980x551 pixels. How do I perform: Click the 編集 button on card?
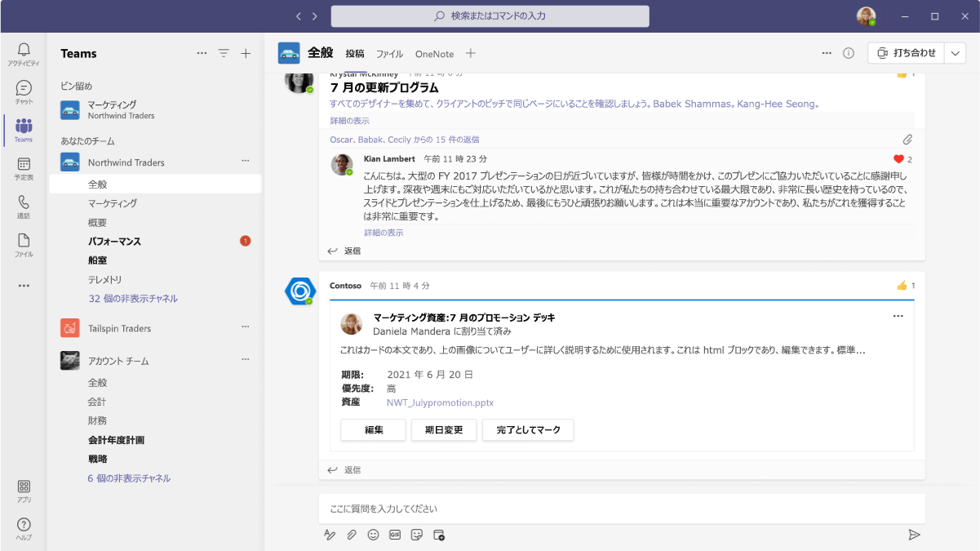coord(373,430)
